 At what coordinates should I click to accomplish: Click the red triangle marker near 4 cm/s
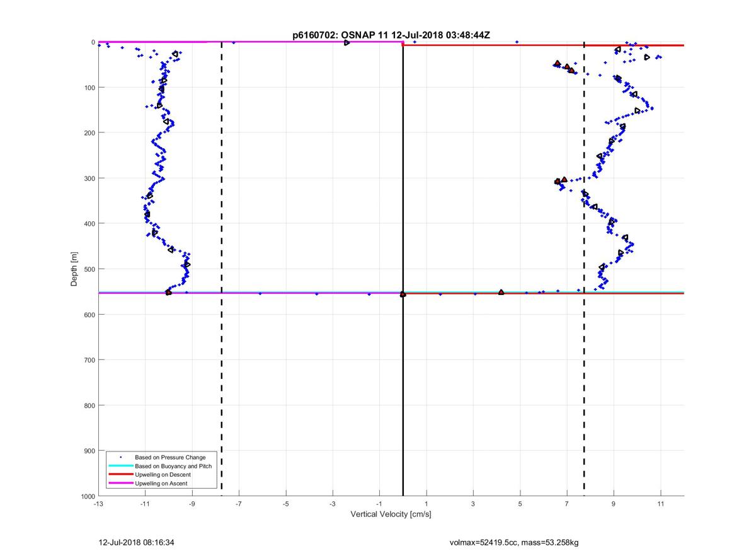(501, 292)
